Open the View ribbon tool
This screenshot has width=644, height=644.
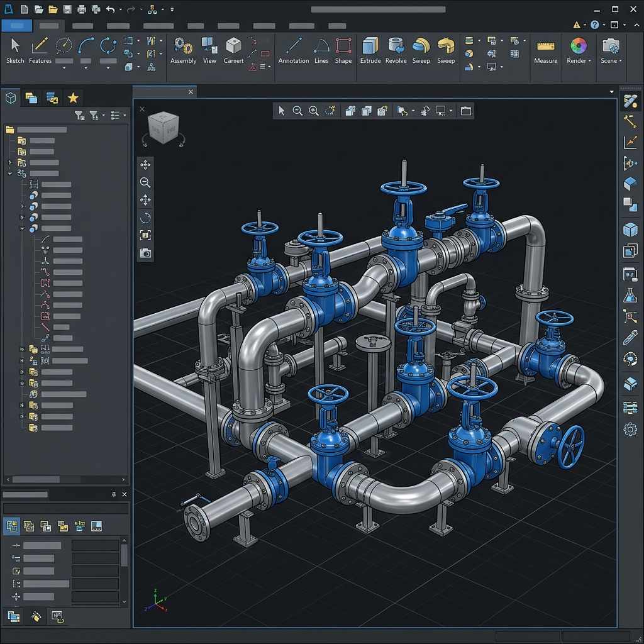click(209, 51)
